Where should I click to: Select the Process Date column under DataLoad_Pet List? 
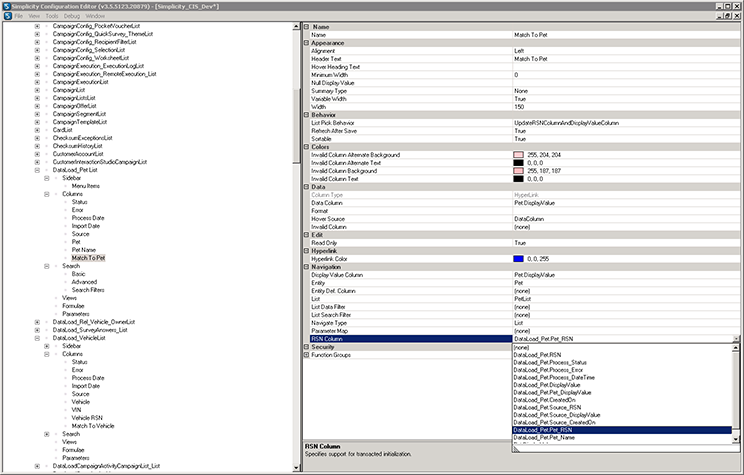coord(88,218)
